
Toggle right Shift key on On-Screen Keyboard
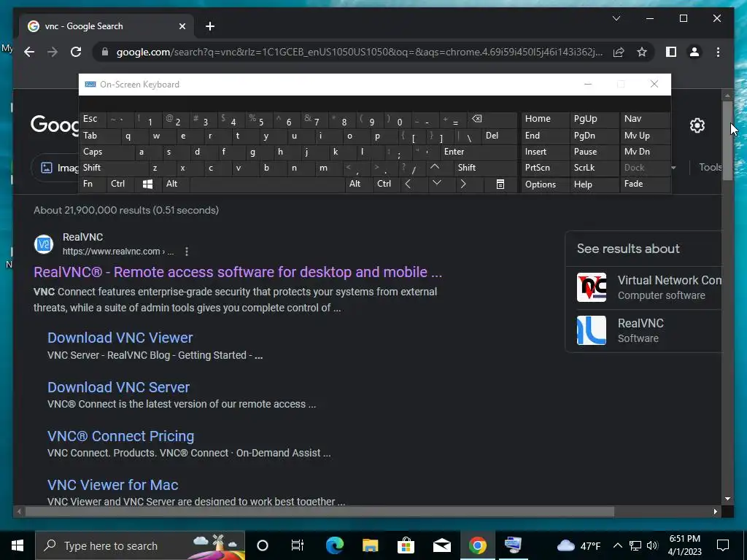486,168
